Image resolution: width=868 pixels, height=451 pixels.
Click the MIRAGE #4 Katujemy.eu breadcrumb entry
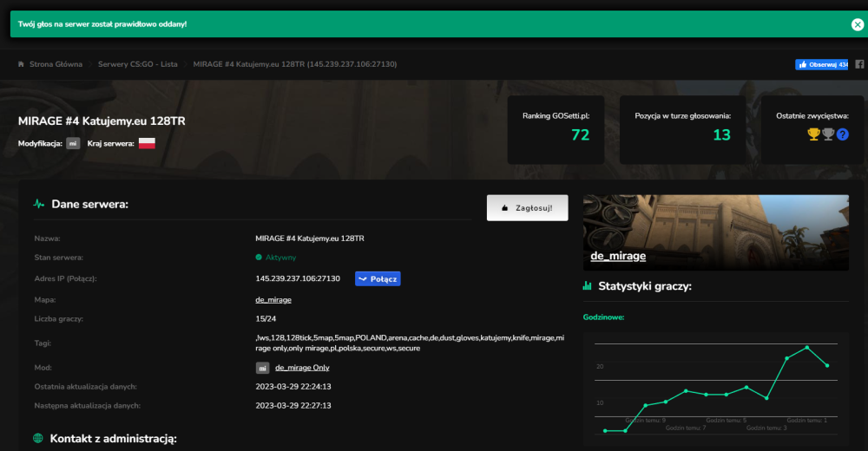(x=295, y=64)
